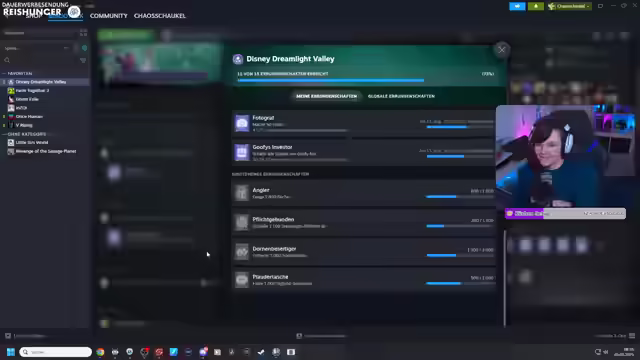Collapse the Ohne Kategorie section
Viewport: 640px width, 360px height.
24,134
